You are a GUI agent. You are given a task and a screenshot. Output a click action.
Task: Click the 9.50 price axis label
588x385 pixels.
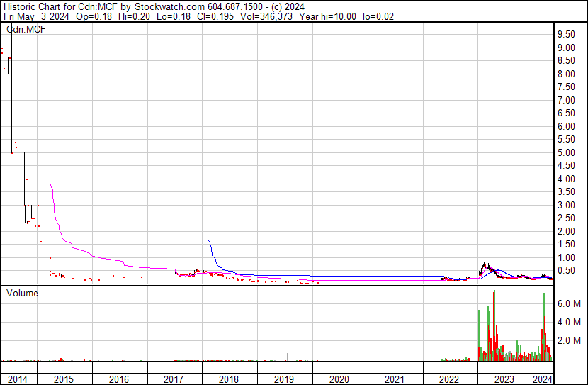(566, 35)
